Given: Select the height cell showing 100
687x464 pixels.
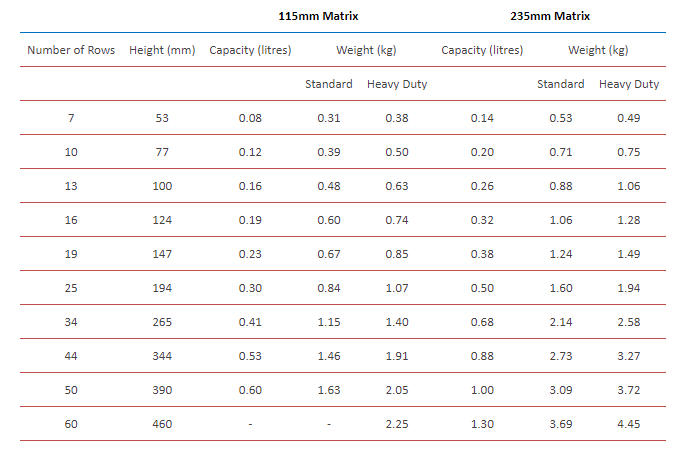Looking at the screenshot, I should (x=162, y=186).
